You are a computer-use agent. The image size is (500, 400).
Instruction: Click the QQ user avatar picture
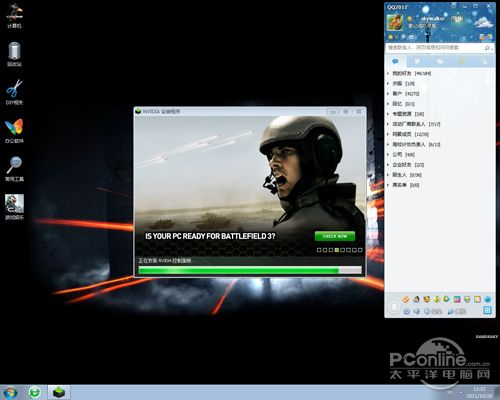[395, 22]
